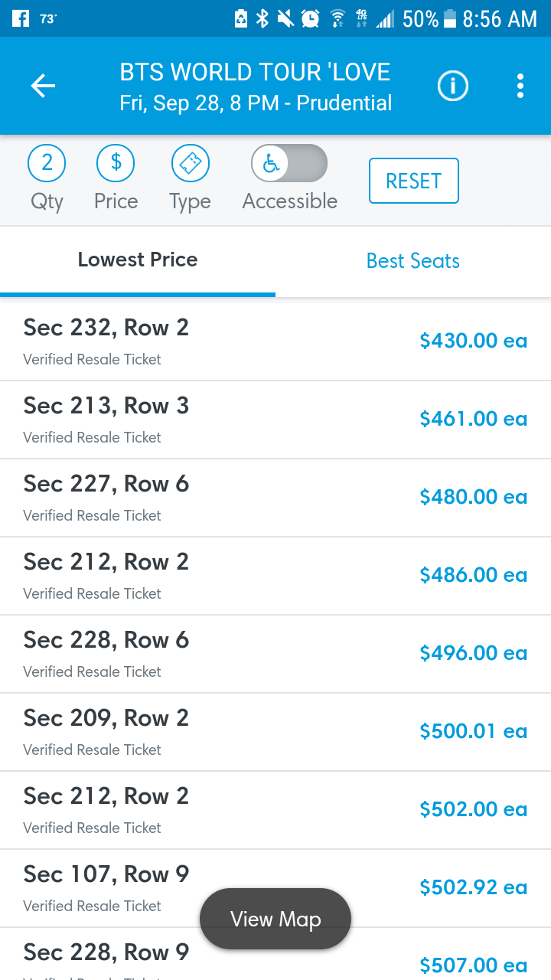Choose the Sec 213, Row 3 listing
Screen dimensions: 551x980
[x=275, y=420]
